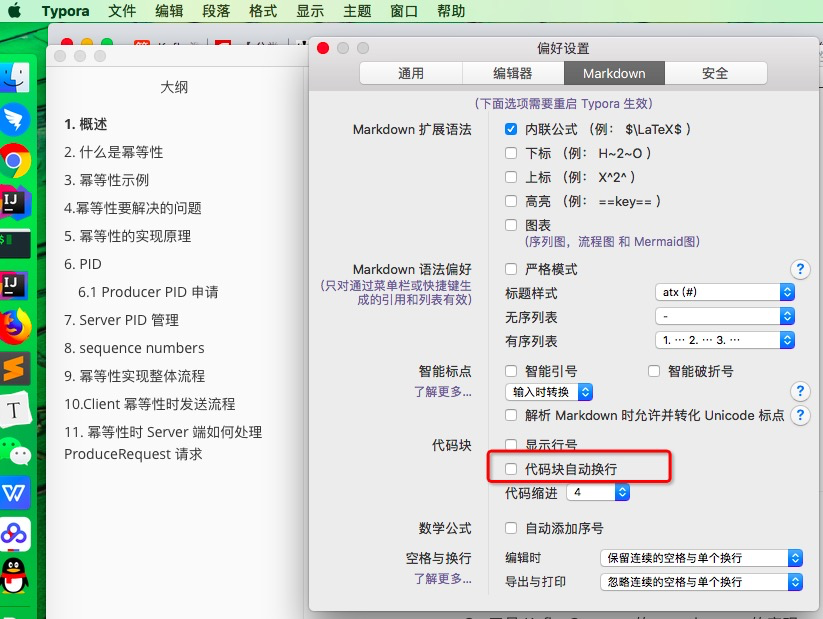Open 有序列表 style dropdown
Image resolution: width=823 pixels, height=619 pixels.
click(725, 340)
